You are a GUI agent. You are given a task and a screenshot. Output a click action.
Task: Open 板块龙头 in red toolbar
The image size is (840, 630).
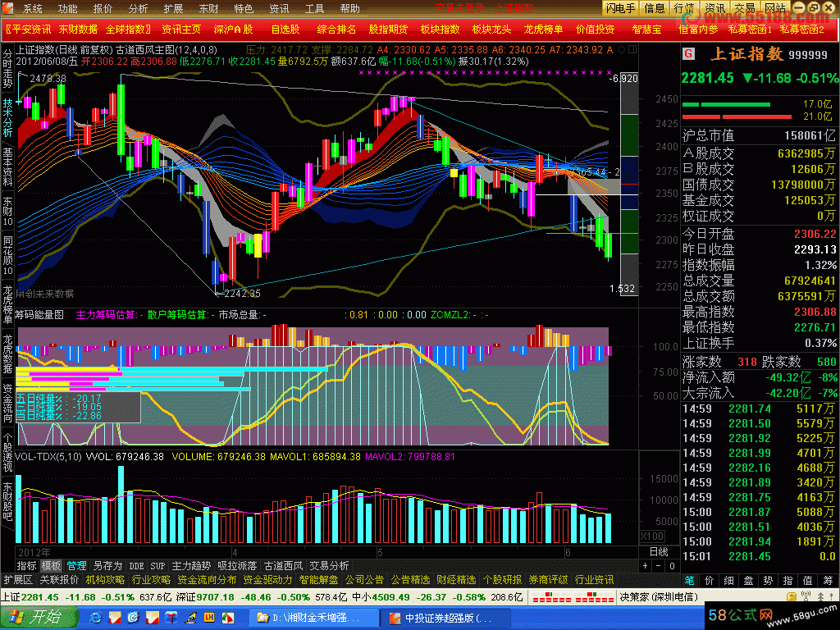click(492, 30)
